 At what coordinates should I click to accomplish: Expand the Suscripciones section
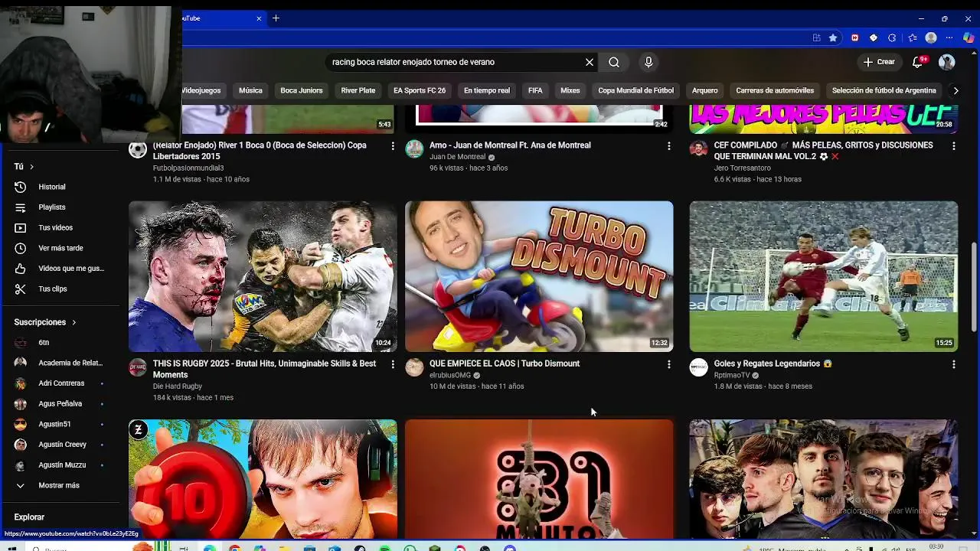point(45,322)
